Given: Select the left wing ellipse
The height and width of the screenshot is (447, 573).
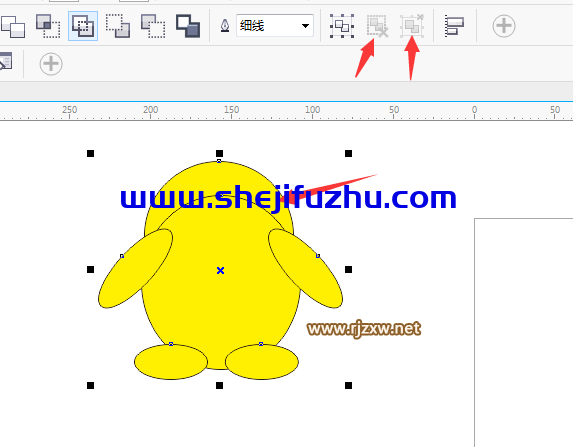Looking at the screenshot, I should (135, 268).
